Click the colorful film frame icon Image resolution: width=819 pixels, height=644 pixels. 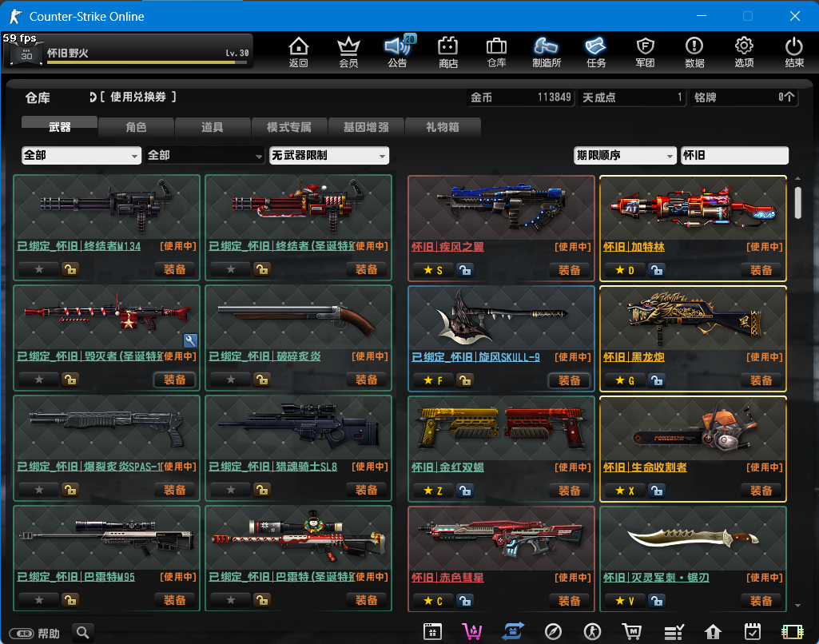click(793, 631)
